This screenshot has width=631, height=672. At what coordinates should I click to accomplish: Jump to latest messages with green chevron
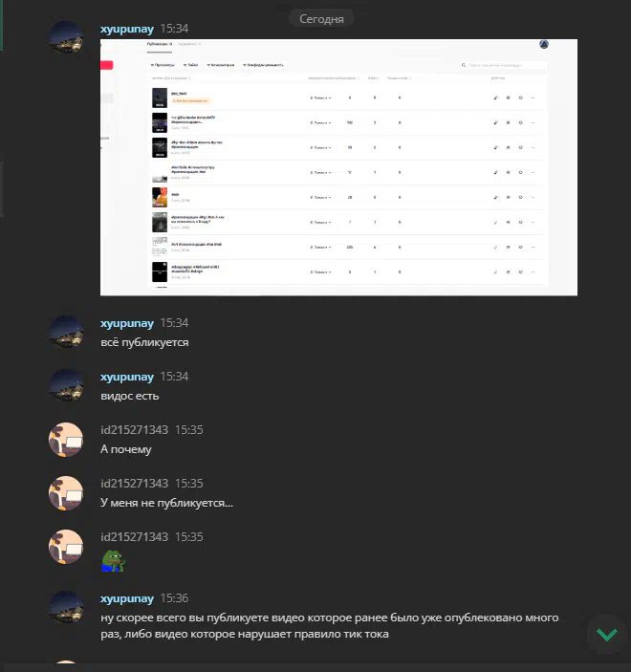pyautogui.click(x=606, y=635)
